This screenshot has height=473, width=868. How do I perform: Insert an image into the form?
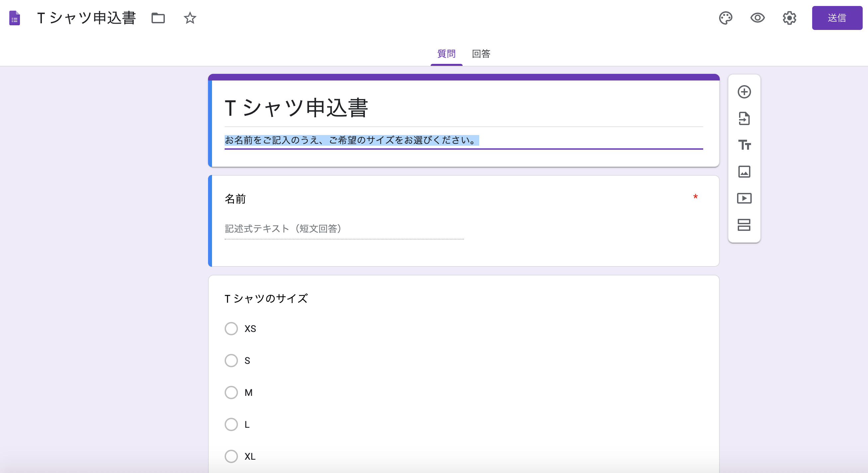(744, 172)
